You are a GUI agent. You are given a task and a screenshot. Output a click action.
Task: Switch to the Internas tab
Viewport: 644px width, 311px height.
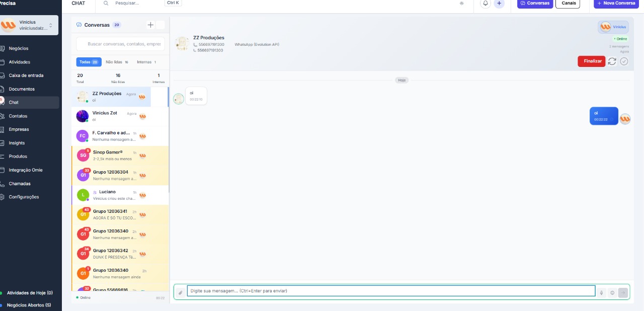146,62
